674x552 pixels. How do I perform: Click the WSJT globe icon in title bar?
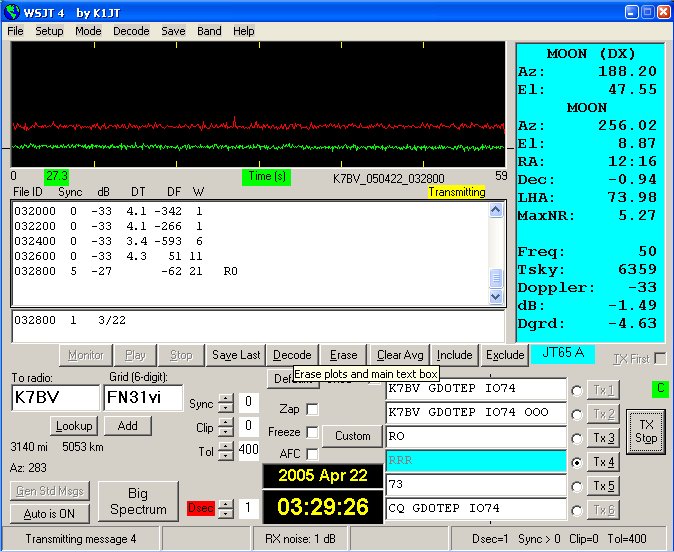point(12,11)
